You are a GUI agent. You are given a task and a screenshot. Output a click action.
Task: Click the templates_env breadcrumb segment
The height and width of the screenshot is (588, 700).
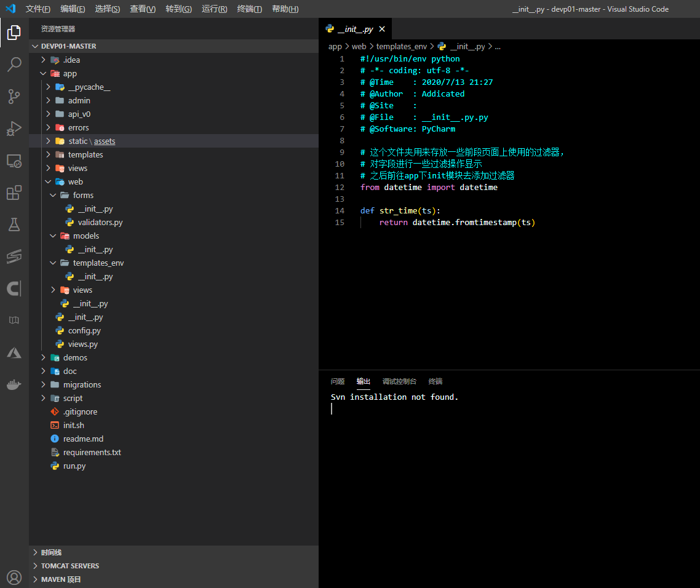[x=401, y=46]
